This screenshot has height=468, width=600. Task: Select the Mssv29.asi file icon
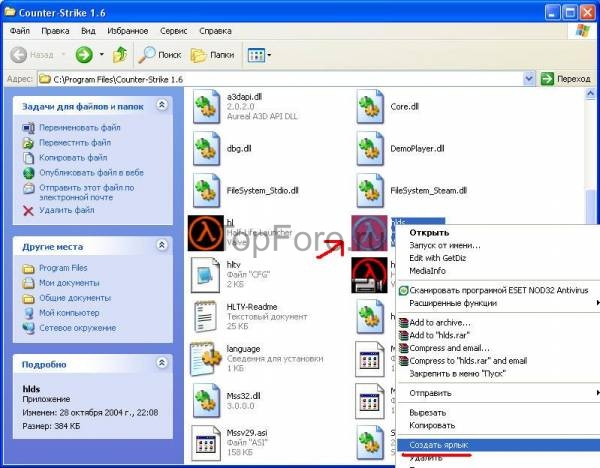[206, 443]
